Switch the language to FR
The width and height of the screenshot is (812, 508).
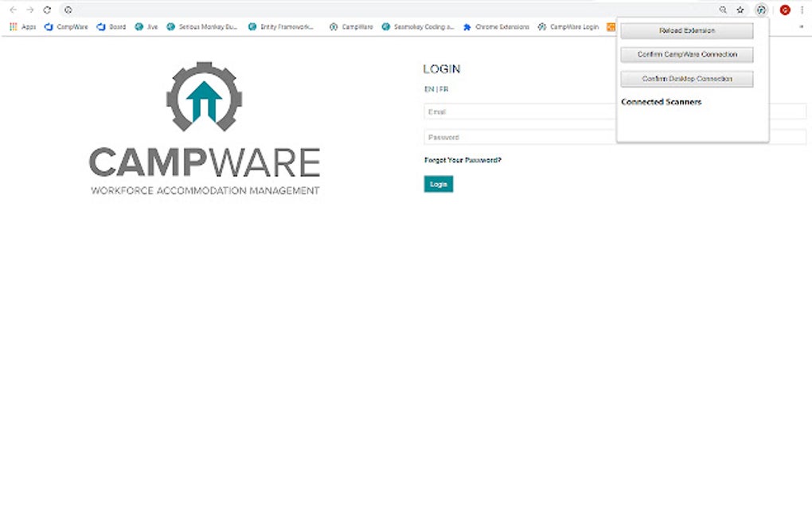click(443, 88)
